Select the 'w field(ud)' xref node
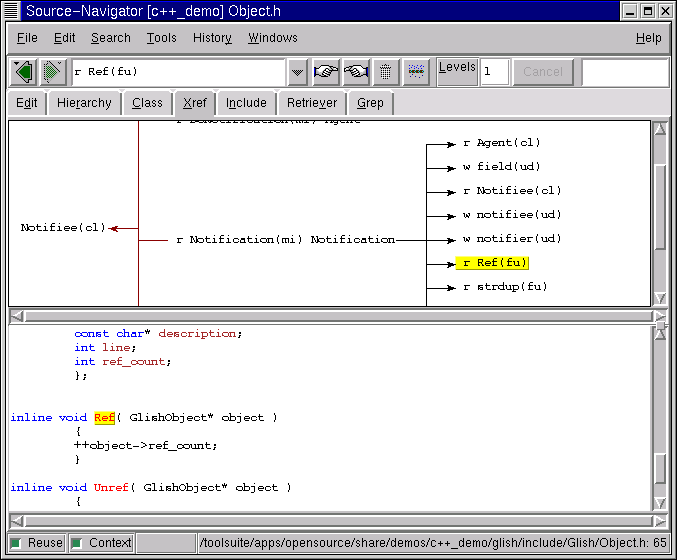This screenshot has width=677, height=560. point(501,167)
